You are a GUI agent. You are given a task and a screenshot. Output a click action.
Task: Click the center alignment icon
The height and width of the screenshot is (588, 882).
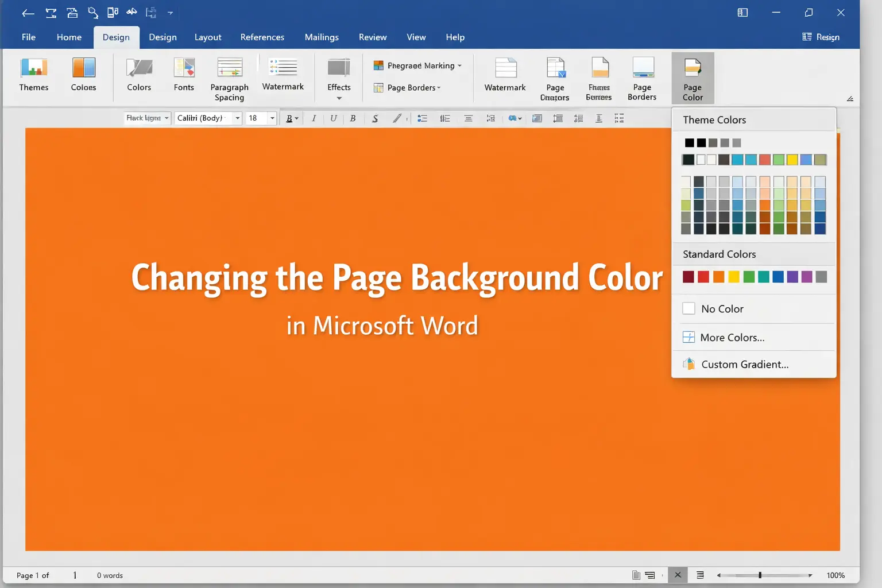coord(469,118)
